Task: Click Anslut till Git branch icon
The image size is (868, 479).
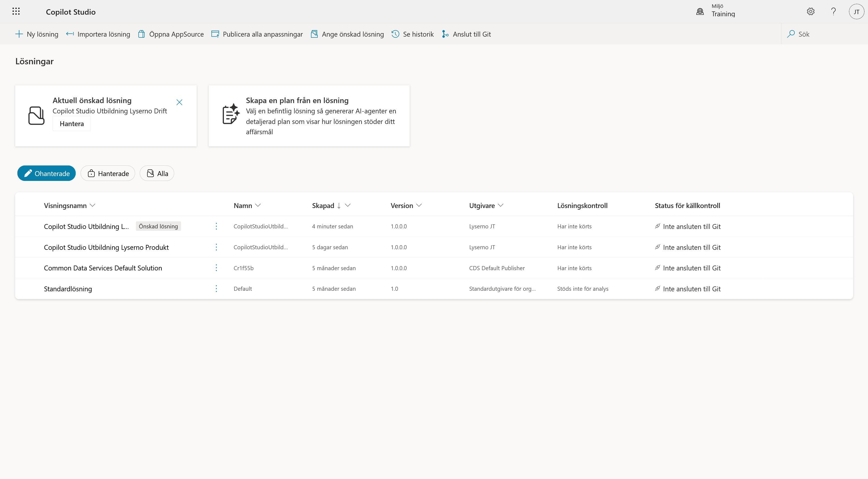Action: [x=445, y=34]
